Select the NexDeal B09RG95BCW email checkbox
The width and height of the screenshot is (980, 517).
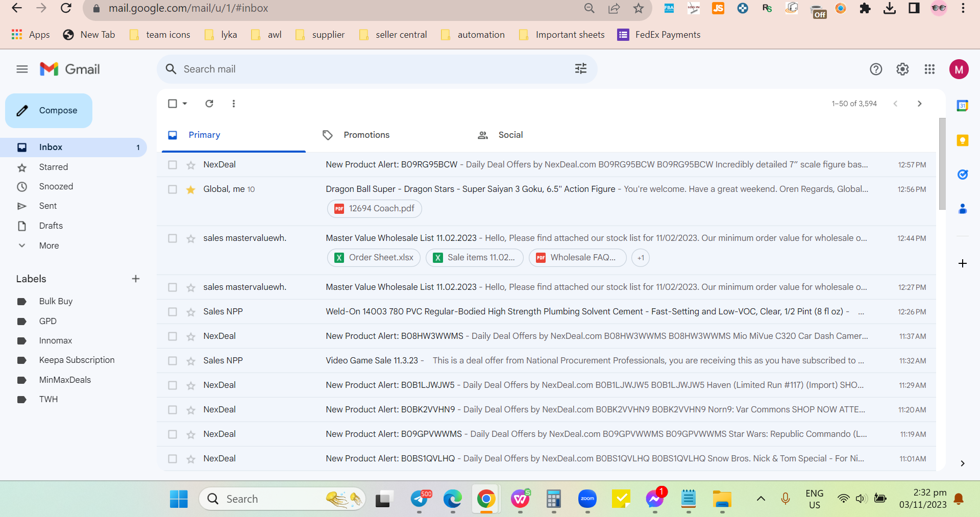173,165
